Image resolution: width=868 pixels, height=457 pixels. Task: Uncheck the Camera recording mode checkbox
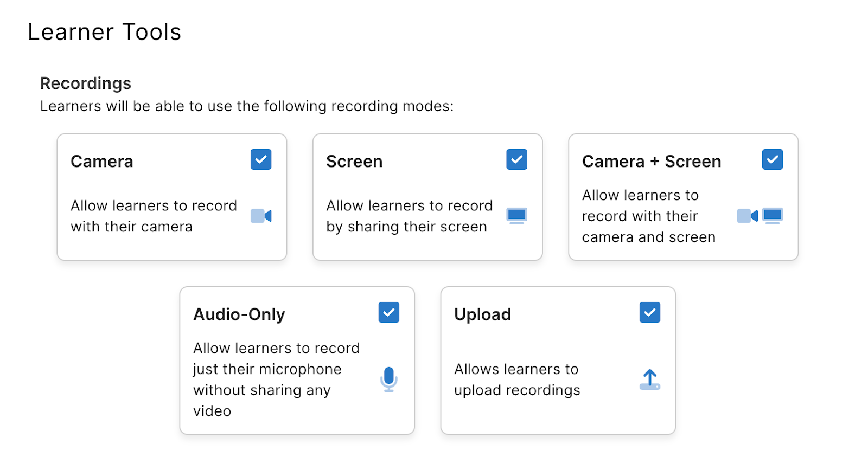[261, 159]
